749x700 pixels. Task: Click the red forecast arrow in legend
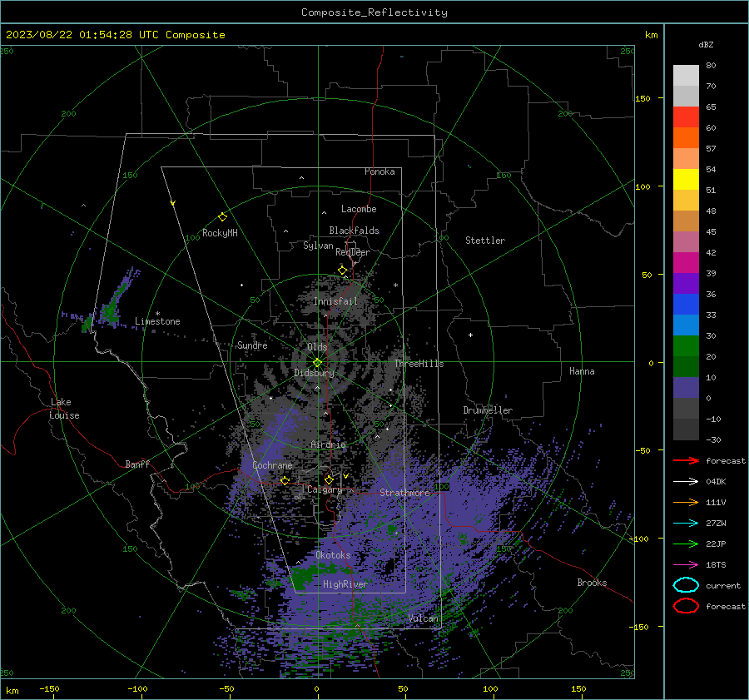(x=686, y=460)
